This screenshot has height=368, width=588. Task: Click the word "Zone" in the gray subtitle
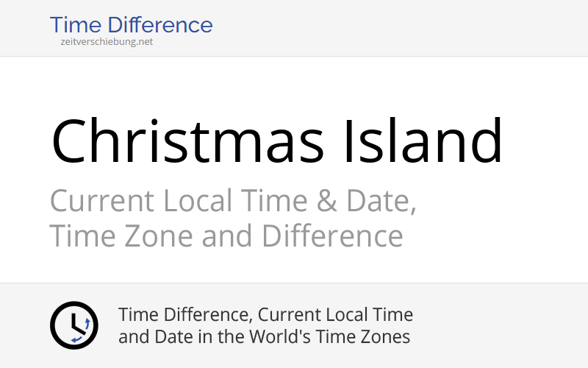[x=158, y=236]
